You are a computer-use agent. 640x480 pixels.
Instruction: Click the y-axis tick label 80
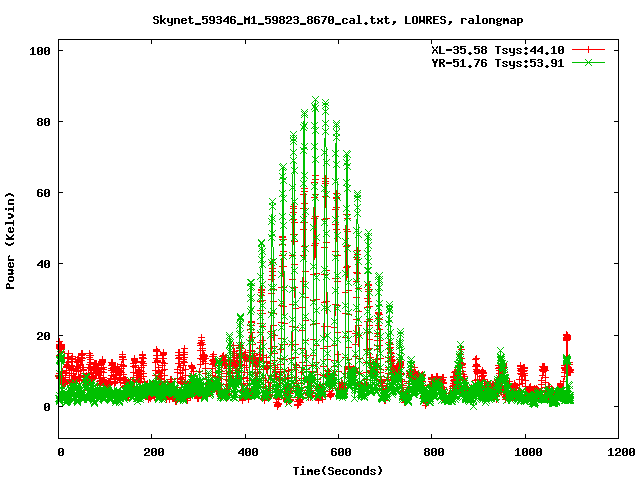click(43, 122)
